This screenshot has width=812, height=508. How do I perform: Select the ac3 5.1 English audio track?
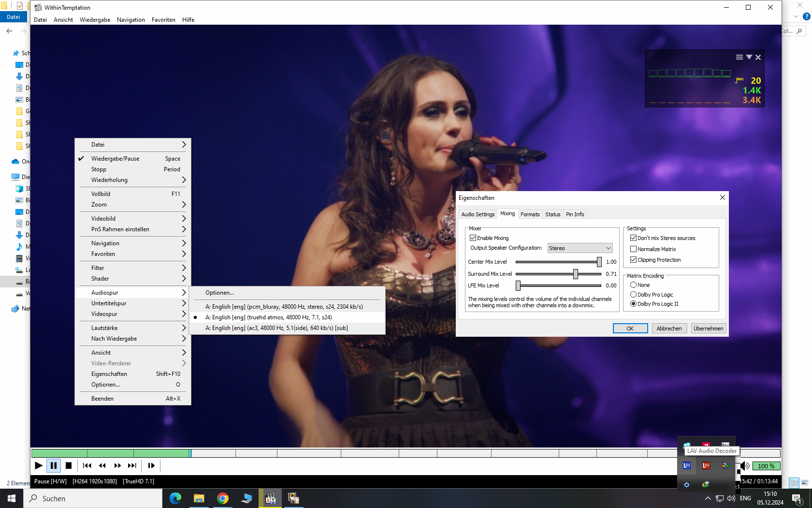[x=276, y=328]
